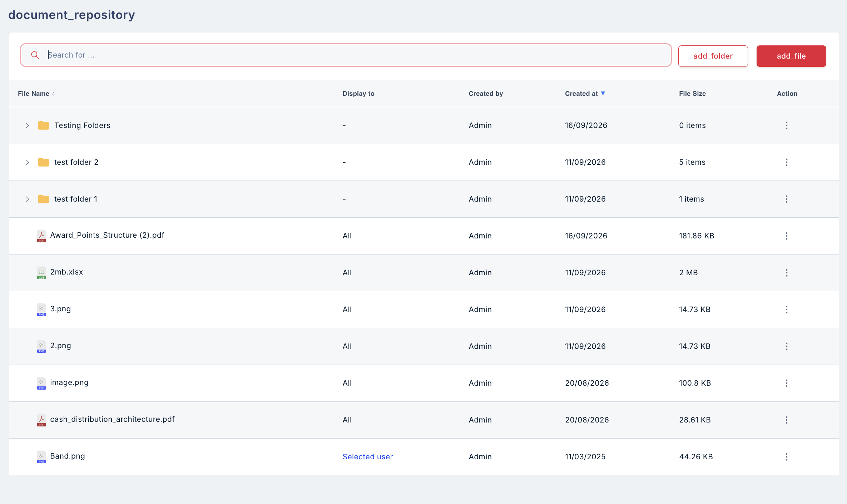The image size is (847, 504).
Task: Click the Testing Folders folder icon
Action: click(44, 125)
